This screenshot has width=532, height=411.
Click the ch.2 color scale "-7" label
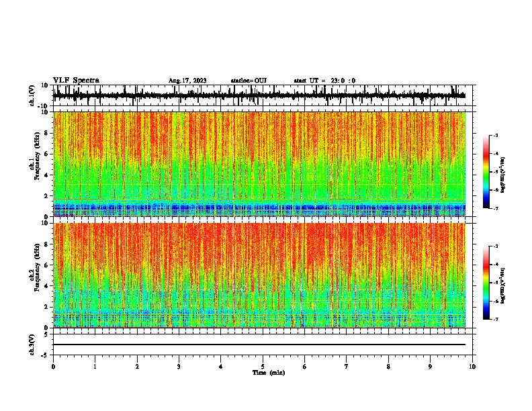coord(495,319)
